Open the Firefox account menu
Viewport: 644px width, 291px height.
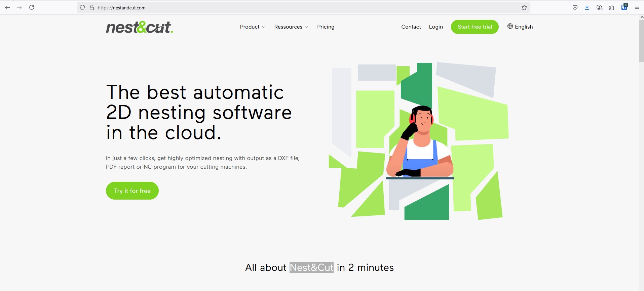pos(599,7)
